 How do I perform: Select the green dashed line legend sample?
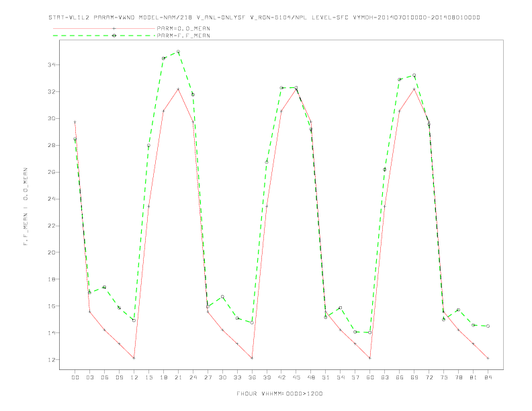pos(104,36)
